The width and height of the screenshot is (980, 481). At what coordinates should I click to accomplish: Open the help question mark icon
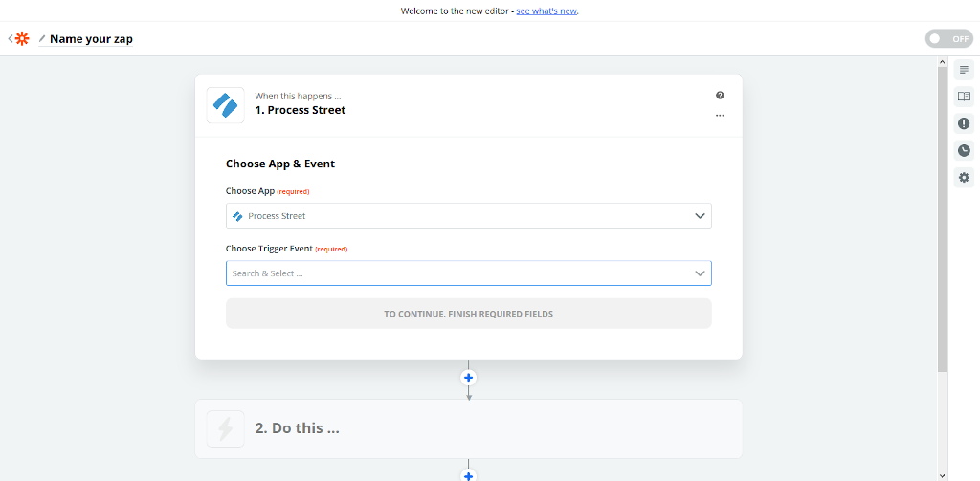coord(720,96)
